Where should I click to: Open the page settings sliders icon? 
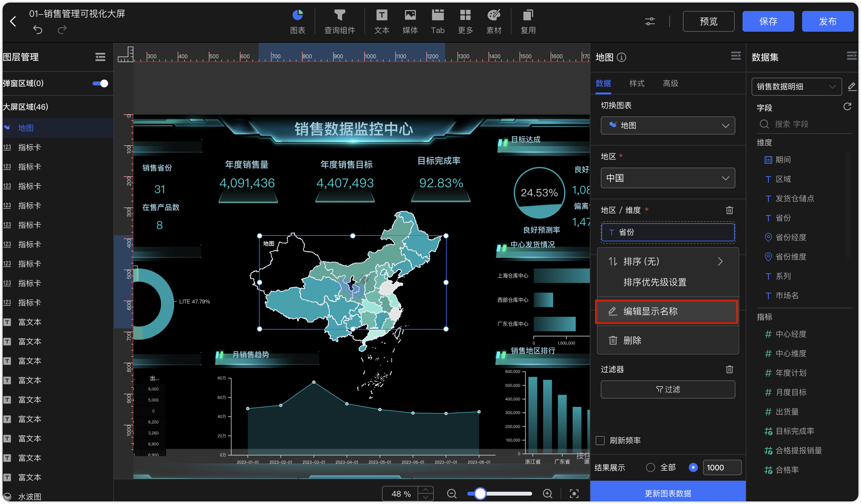(x=650, y=21)
